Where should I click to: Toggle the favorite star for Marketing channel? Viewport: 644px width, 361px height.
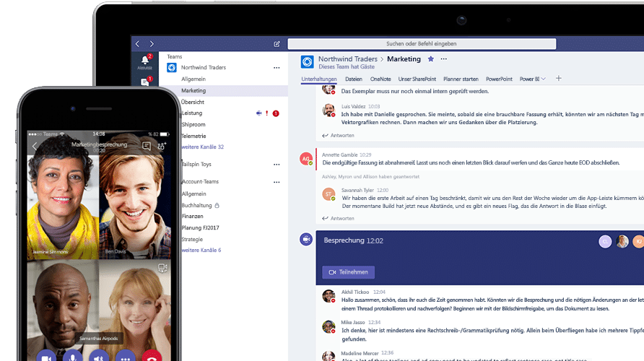tap(430, 58)
